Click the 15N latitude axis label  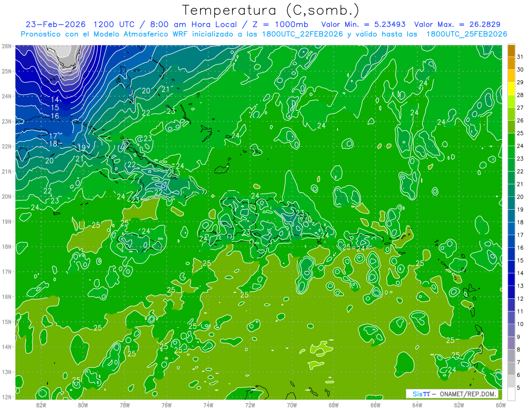6,321
